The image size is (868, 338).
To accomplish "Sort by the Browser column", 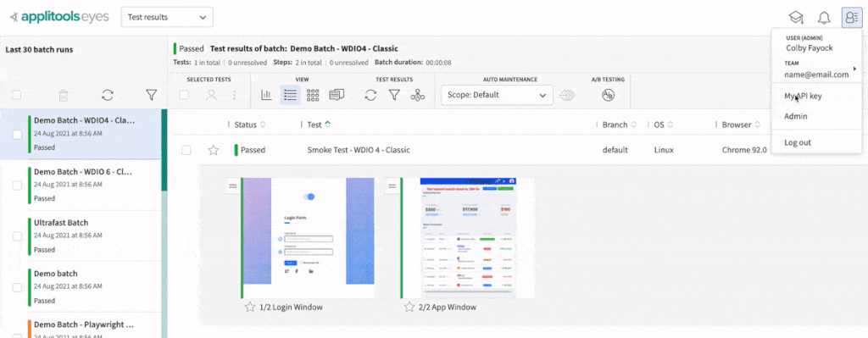I will point(741,125).
